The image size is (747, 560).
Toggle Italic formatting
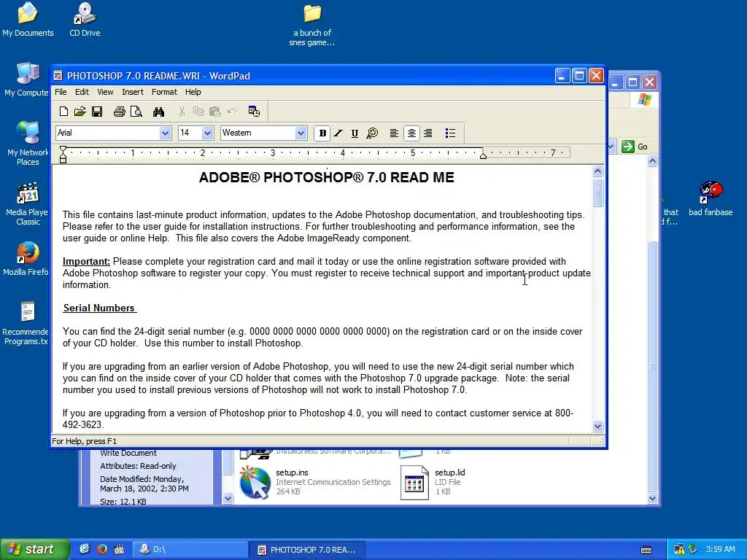(338, 133)
